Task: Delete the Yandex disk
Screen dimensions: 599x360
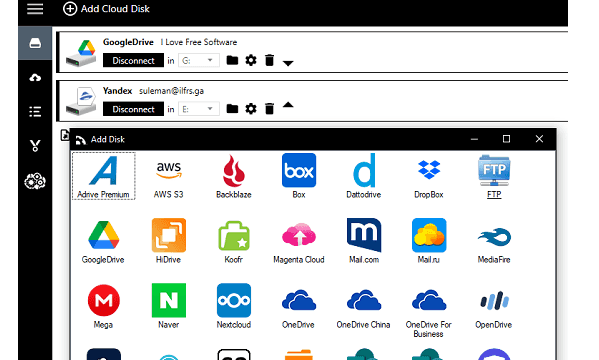Action: pyautogui.click(x=269, y=109)
